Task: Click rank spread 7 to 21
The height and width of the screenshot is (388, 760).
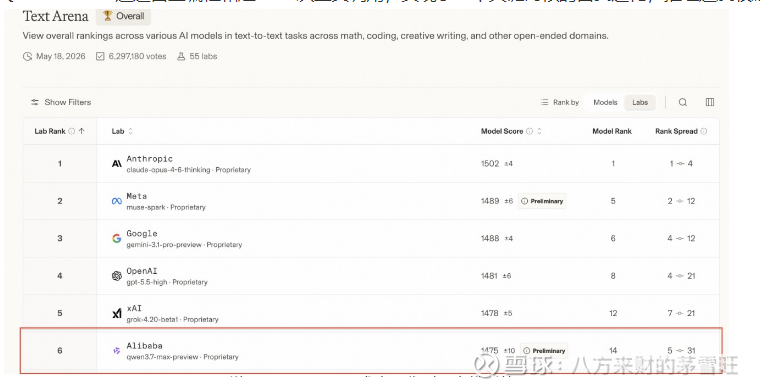Action: pyautogui.click(x=681, y=313)
